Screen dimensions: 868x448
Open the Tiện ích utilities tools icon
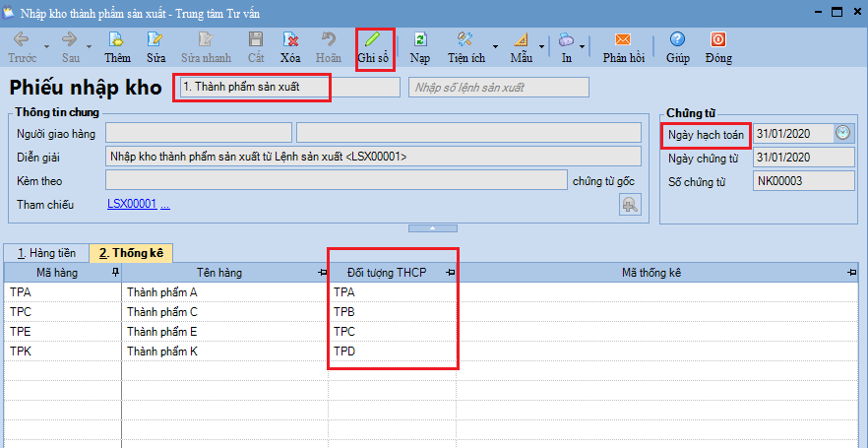click(x=465, y=39)
